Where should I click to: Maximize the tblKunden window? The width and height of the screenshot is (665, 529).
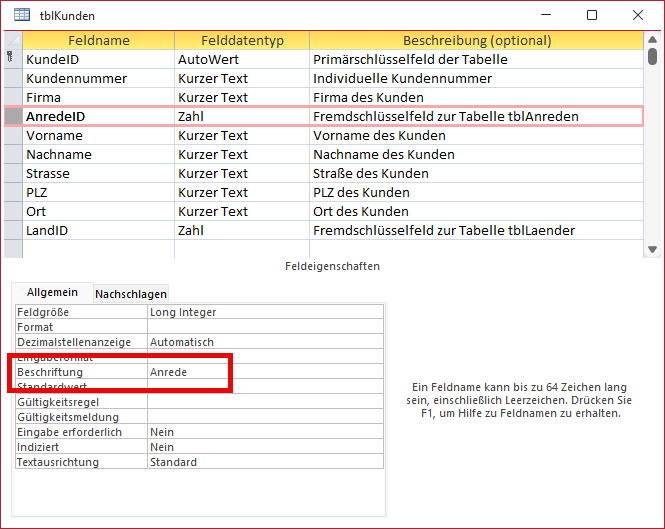pyautogui.click(x=592, y=15)
